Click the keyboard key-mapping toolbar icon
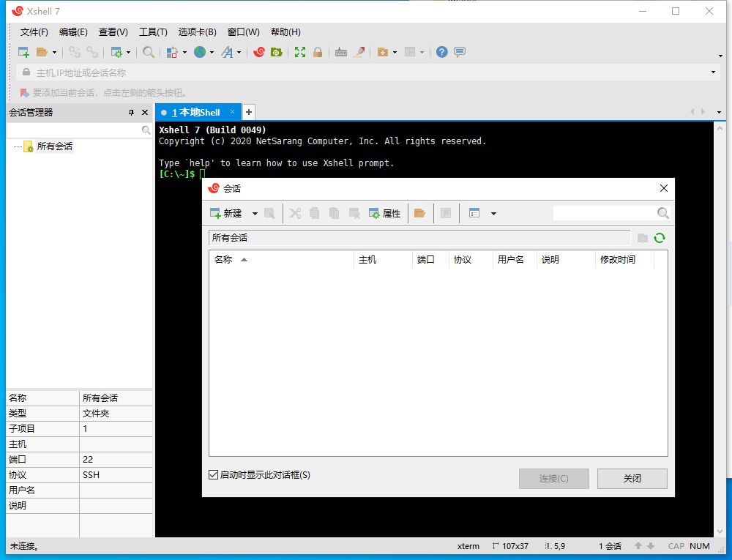 [x=341, y=52]
